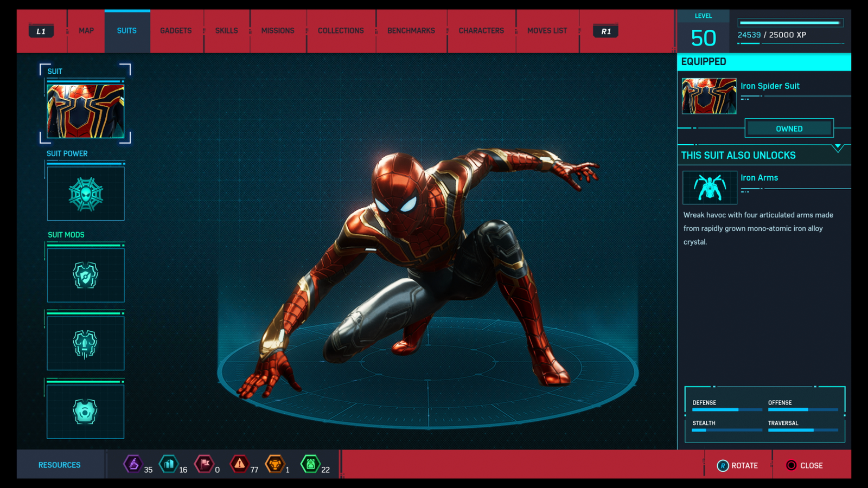
Task: Click the Iron Spider Suit name text
Action: (770, 86)
